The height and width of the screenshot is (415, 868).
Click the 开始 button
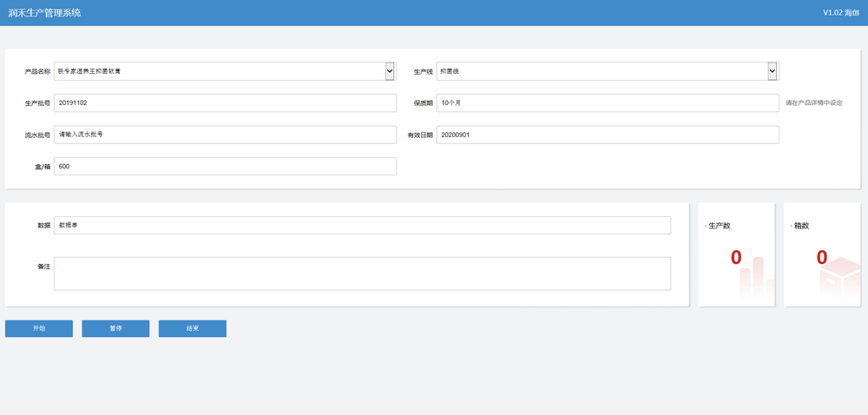click(x=39, y=328)
